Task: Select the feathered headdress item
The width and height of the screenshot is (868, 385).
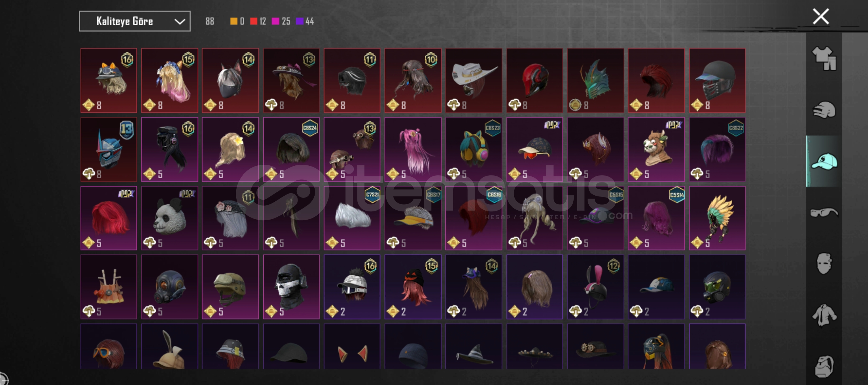Action: [x=717, y=218]
